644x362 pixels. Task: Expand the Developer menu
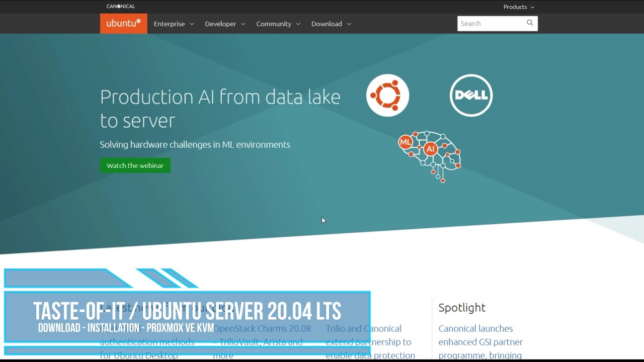click(225, 24)
